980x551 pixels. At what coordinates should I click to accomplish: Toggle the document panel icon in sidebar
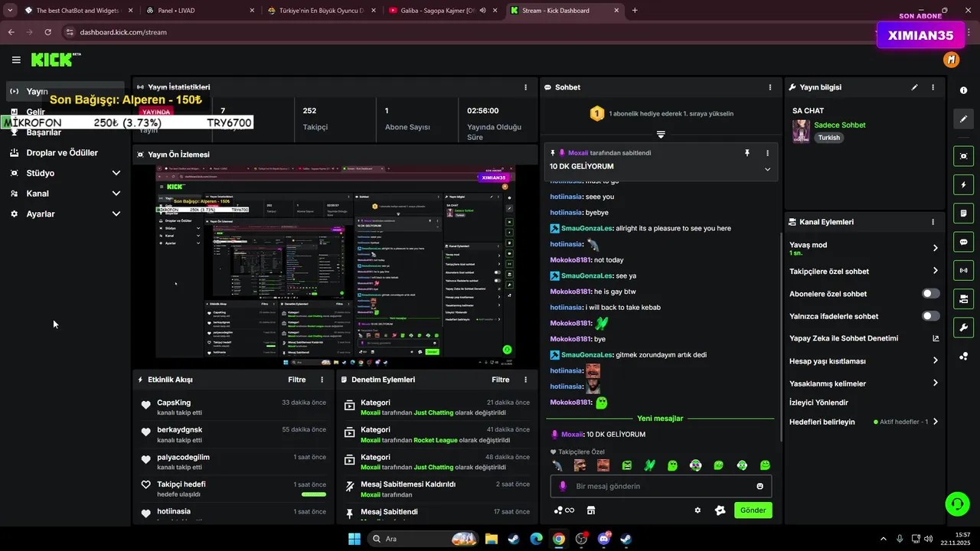(963, 213)
